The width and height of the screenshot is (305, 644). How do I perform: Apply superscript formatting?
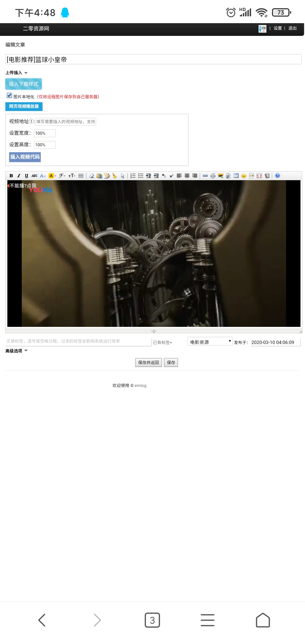coord(171,176)
